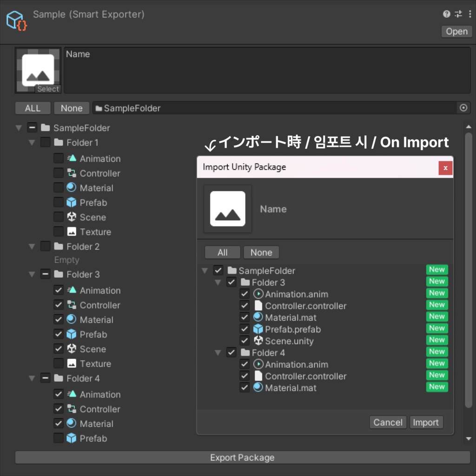
Task: Click scrollbar up arrow in exporter list
Action: pyautogui.click(x=469, y=126)
